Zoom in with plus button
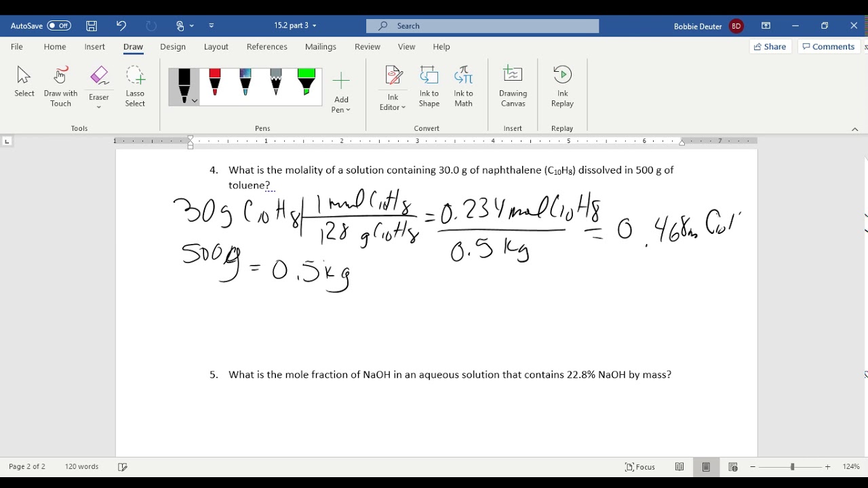Viewport: 868px width, 488px height. [x=827, y=467]
